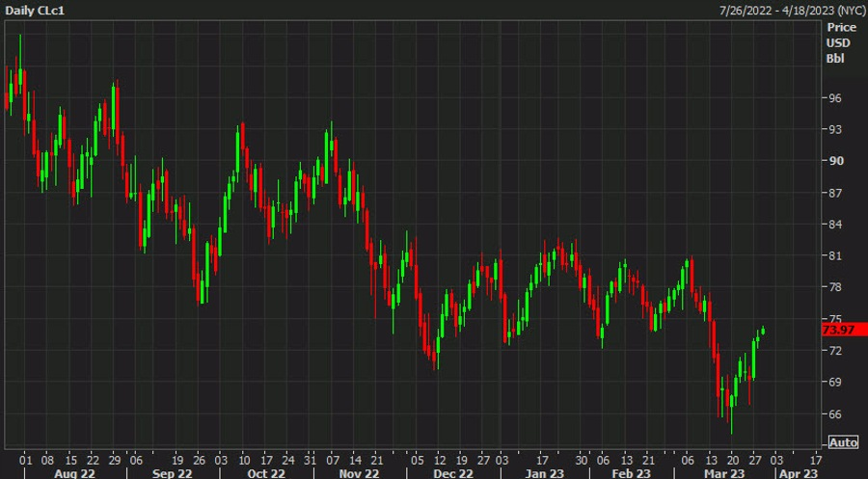Select Jan 23 on the month axis
This screenshot has height=479, width=868.
(x=545, y=472)
